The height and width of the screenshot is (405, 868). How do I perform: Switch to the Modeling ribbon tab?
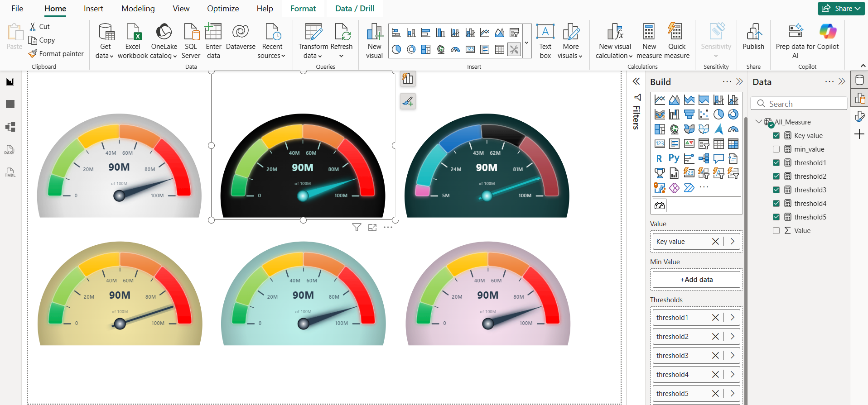(138, 9)
